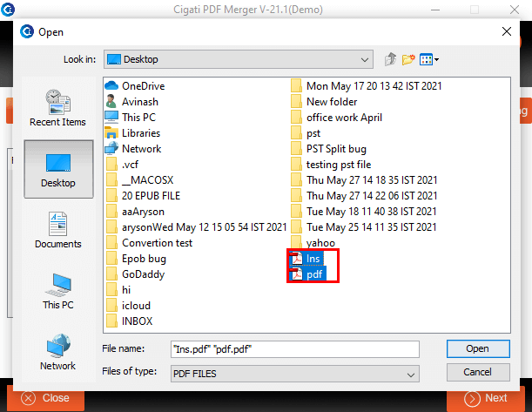
Task: Expand the Files of type dropdown
Action: point(410,375)
